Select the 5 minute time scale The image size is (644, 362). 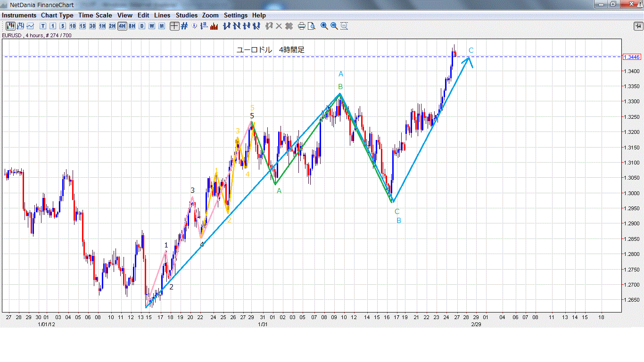coord(63,26)
